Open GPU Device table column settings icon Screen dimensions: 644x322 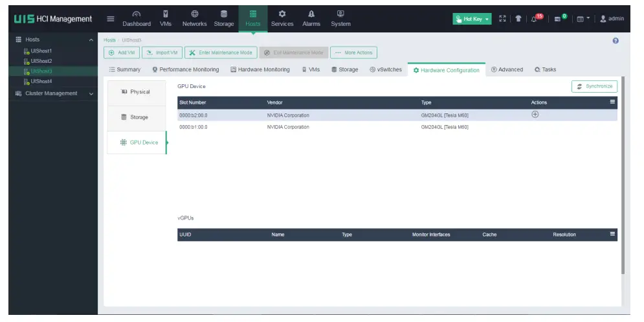click(612, 102)
